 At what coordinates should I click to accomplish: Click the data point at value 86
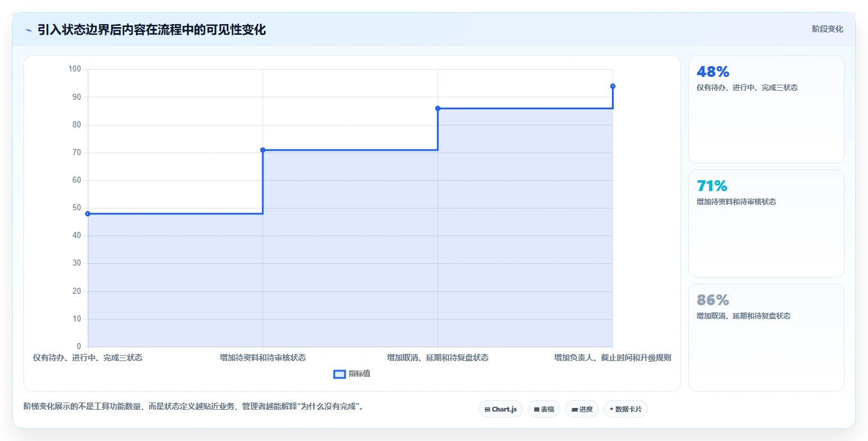pos(438,108)
